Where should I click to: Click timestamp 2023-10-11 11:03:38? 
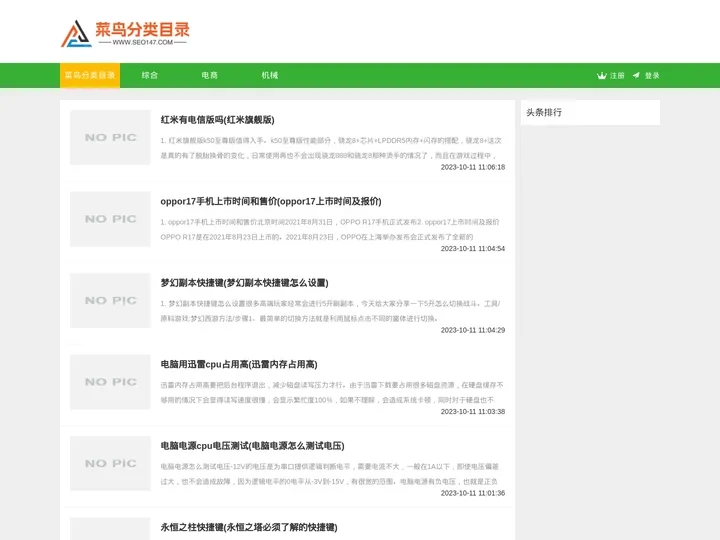(473, 411)
